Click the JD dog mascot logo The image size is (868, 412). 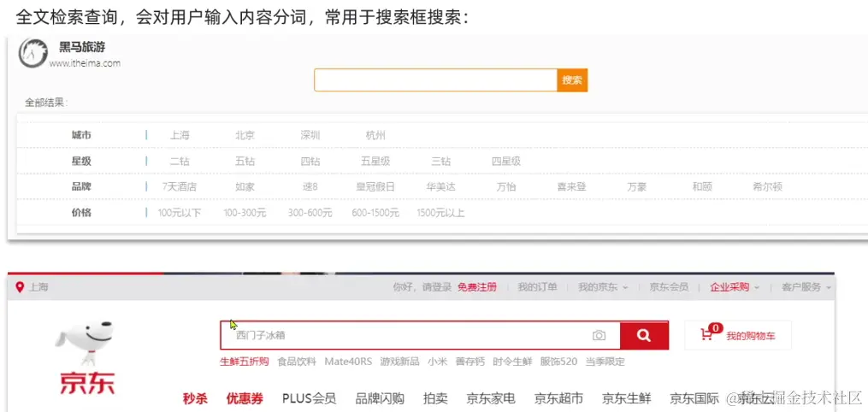pos(86,343)
